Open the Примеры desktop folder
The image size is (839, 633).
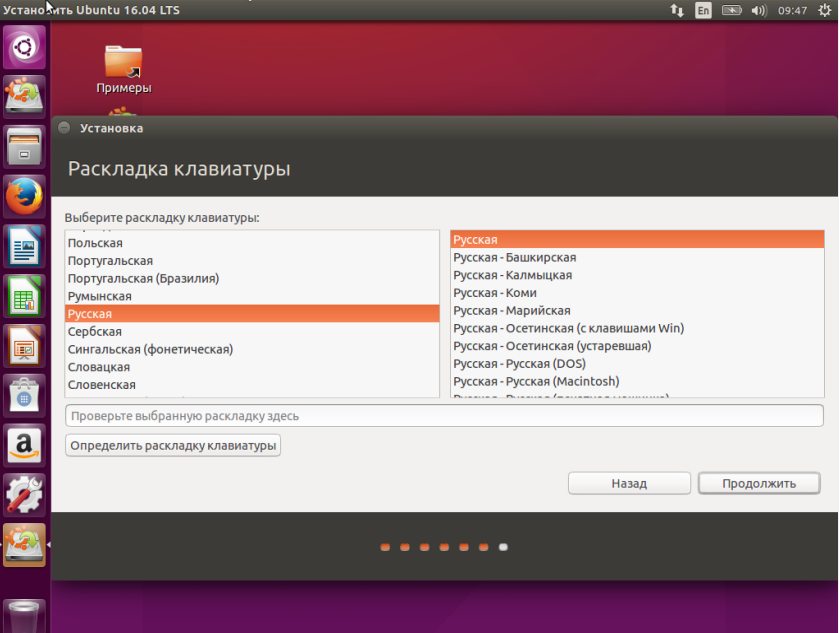124,69
